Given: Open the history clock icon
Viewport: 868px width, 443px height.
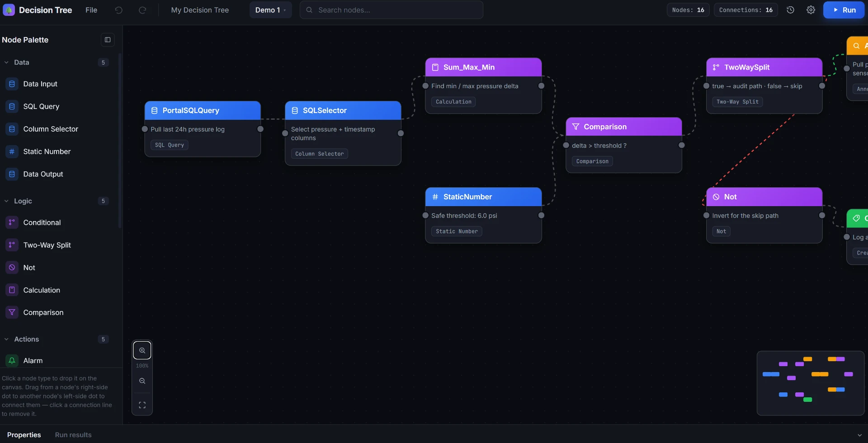Looking at the screenshot, I should [x=790, y=10].
